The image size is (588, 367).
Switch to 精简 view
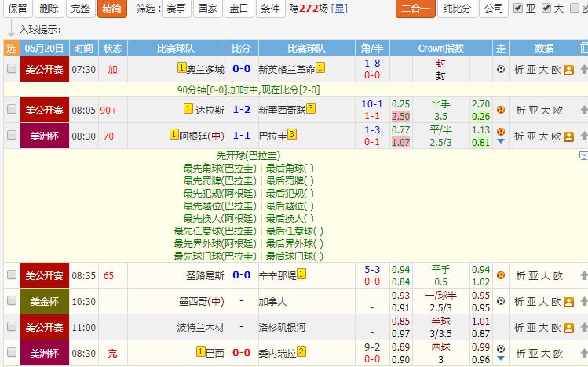[x=111, y=9]
